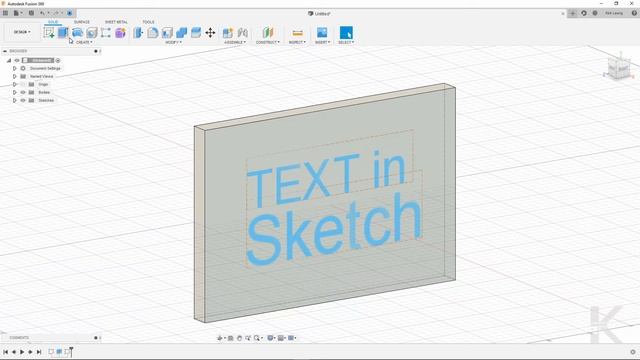Click the Zoom window icon

pyautogui.click(x=257, y=338)
